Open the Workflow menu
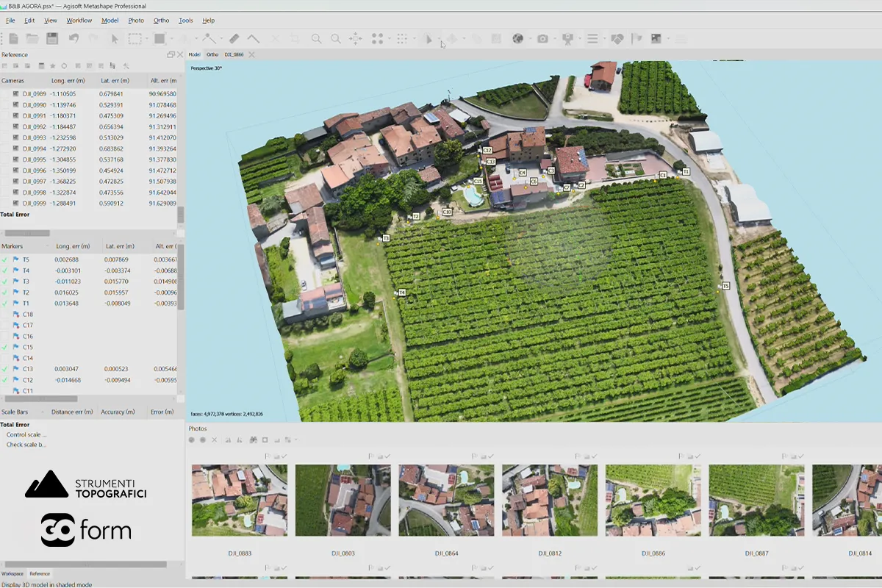Viewport: 882px width, 588px height. tap(79, 21)
